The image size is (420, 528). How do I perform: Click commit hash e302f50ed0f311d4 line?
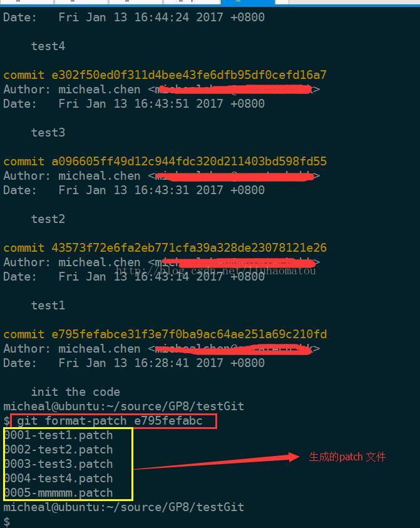click(x=165, y=75)
